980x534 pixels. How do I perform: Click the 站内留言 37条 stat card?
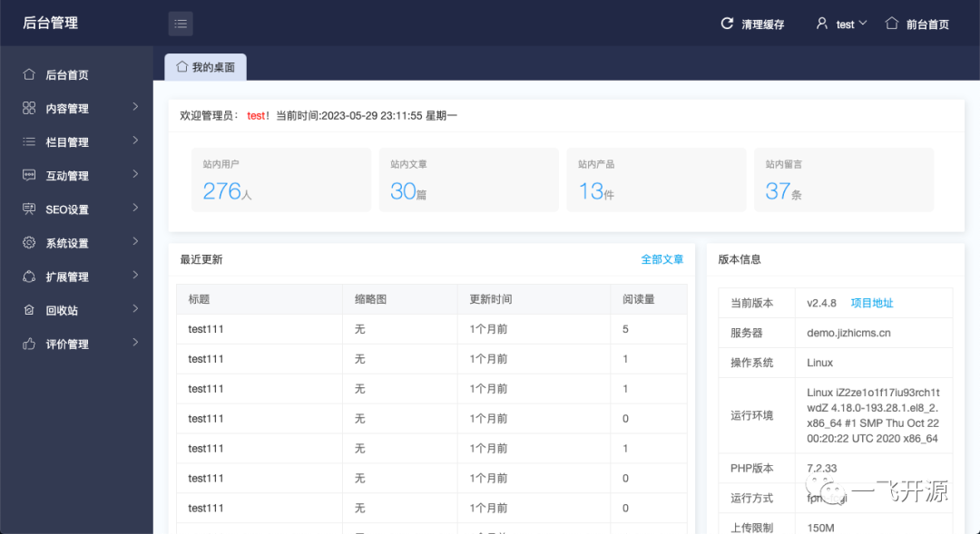[x=844, y=180]
